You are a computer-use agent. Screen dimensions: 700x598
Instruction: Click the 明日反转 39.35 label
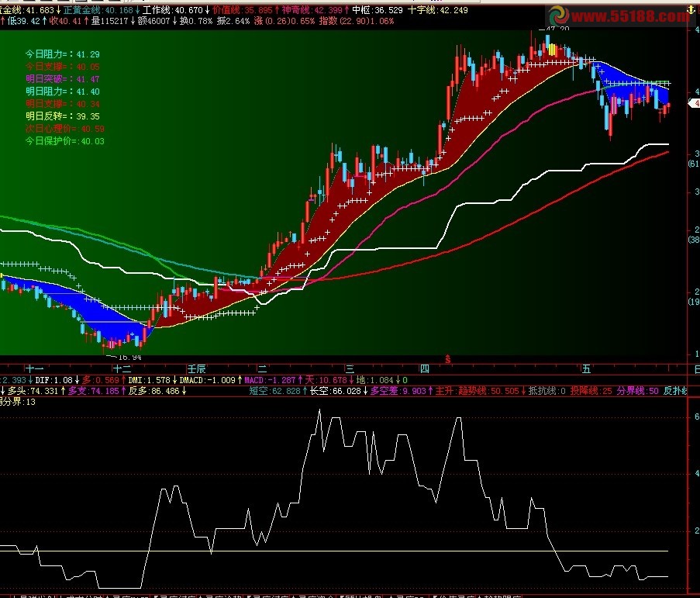pos(63,116)
